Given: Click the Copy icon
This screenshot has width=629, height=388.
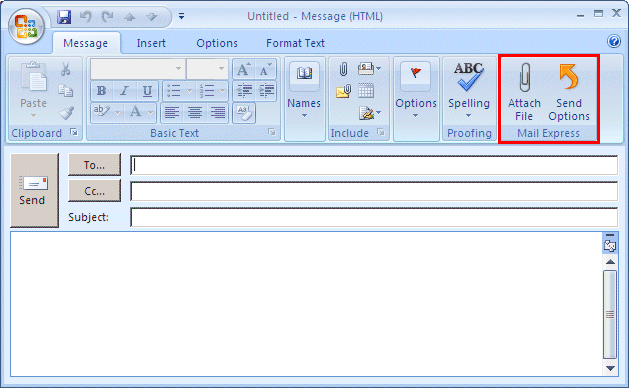Looking at the screenshot, I should [x=65, y=91].
